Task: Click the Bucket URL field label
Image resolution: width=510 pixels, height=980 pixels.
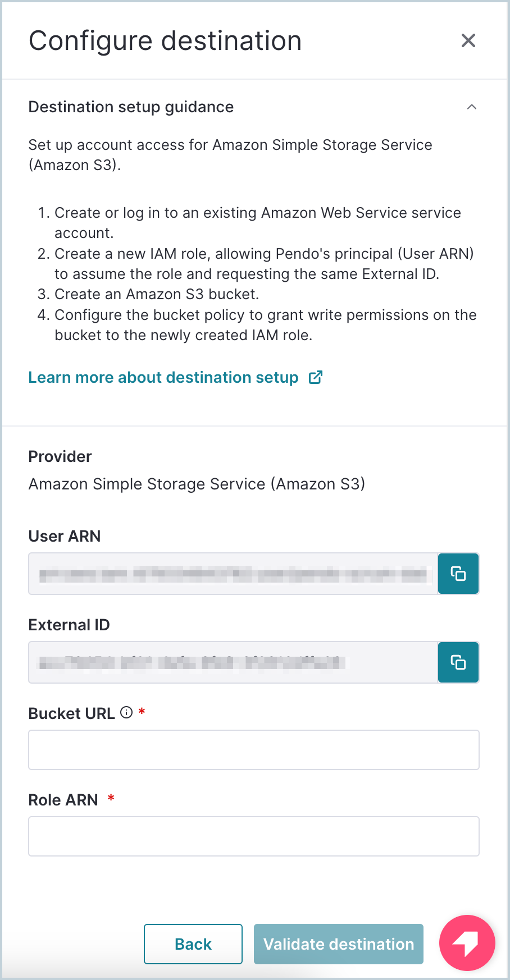Action: pos(72,713)
